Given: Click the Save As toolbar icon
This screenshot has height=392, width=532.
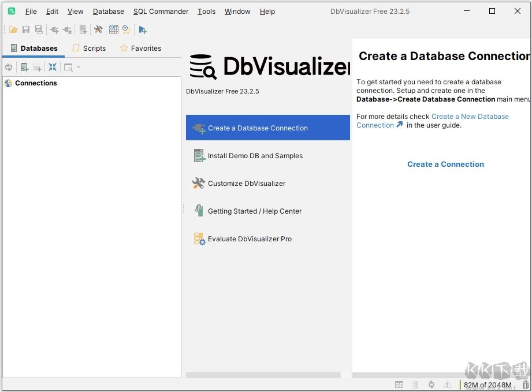Looking at the screenshot, I should [39, 30].
